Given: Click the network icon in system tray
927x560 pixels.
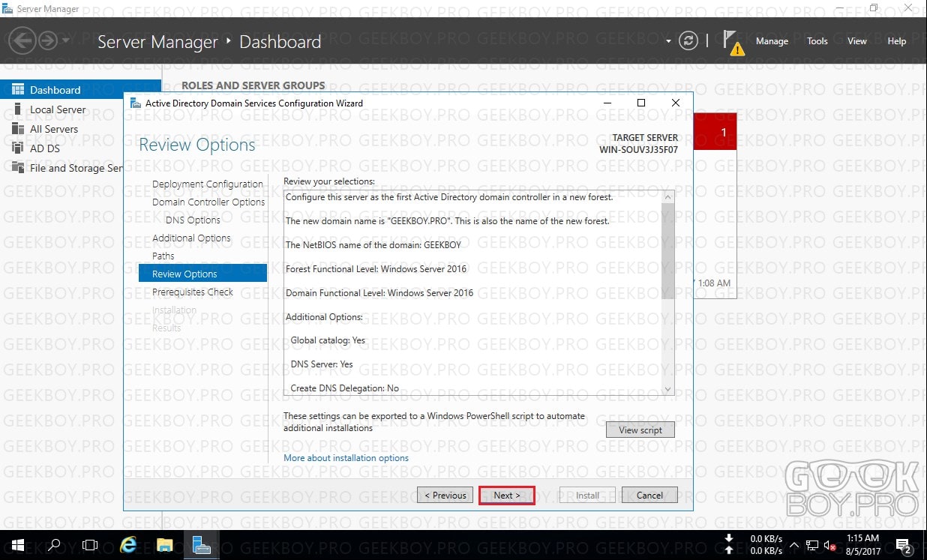Looking at the screenshot, I should [812, 545].
